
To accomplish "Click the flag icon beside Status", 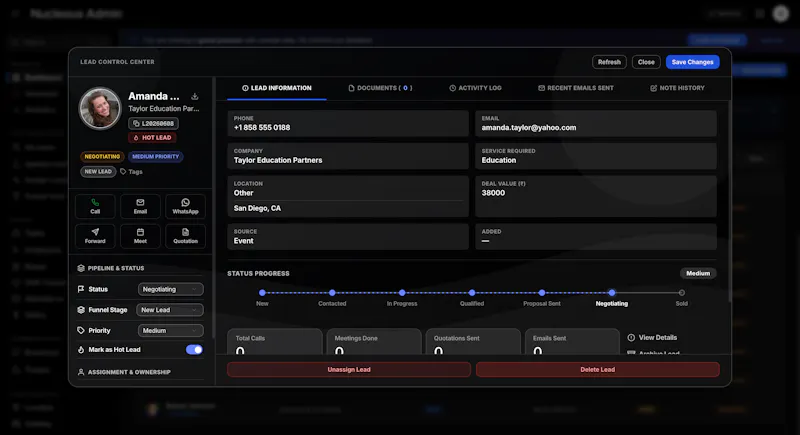I will [x=81, y=289].
